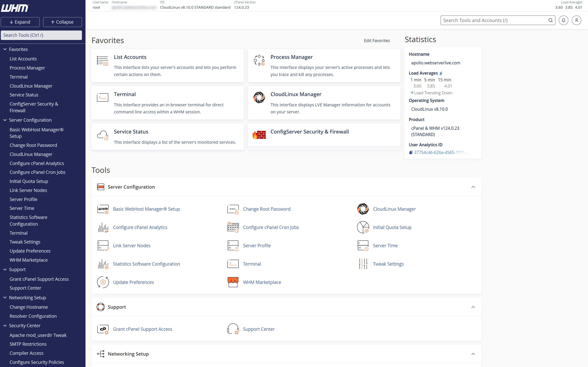
Task: Click the Initial Quota Setup pie icon
Action: tap(363, 227)
